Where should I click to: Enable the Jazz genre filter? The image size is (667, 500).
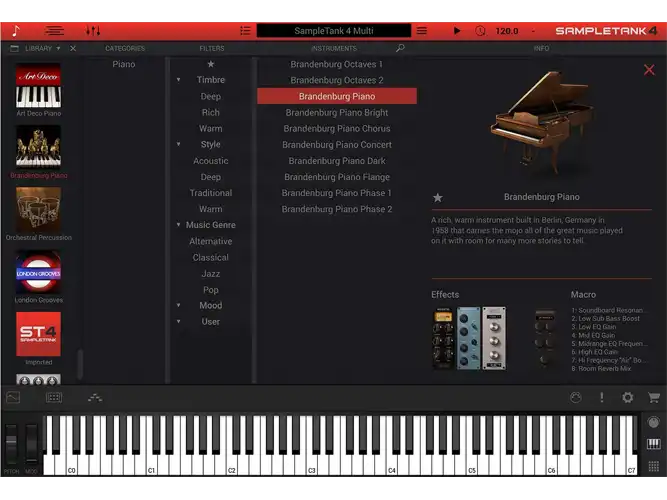coord(211,274)
